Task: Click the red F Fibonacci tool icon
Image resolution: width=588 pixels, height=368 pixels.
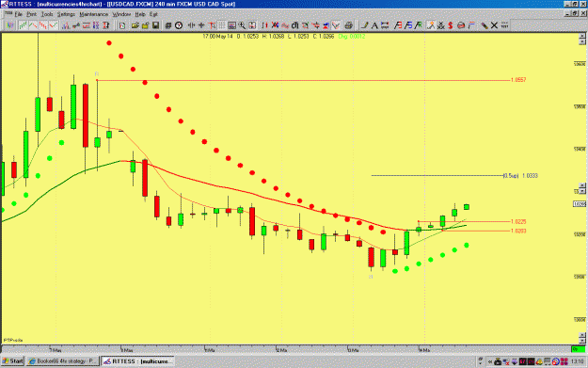Action: pyautogui.click(x=398, y=25)
